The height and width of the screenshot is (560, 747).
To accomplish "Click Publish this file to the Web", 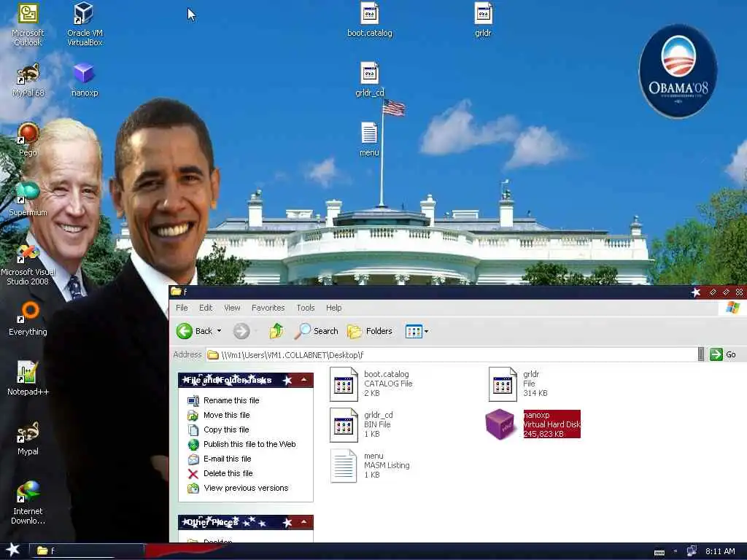I will pyautogui.click(x=249, y=444).
